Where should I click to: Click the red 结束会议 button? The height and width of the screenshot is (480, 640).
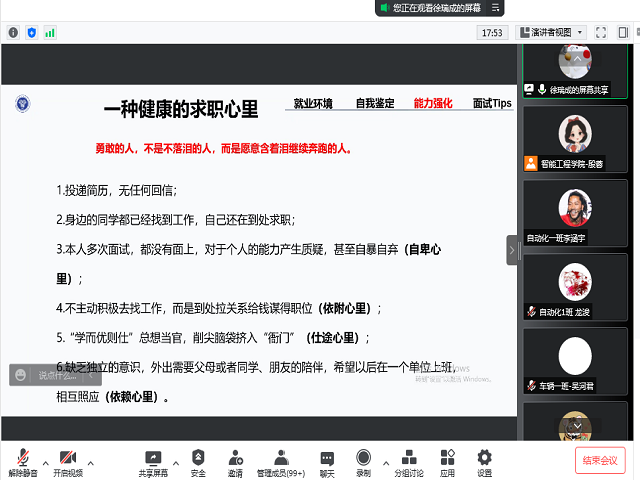pos(600,460)
